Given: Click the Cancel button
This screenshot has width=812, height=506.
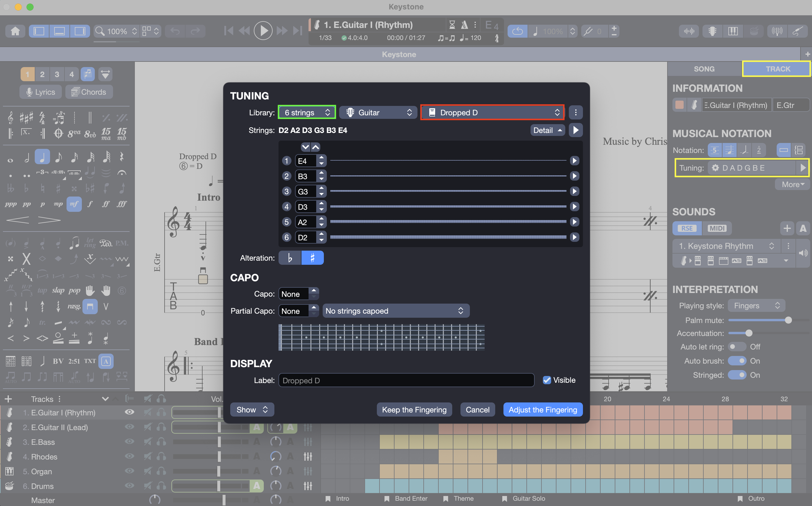Looking at the screenshot, I should point(478,410).
